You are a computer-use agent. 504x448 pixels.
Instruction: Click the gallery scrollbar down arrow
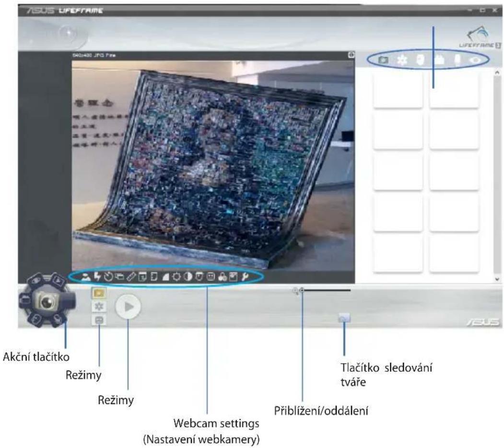[x=497, y=279]
